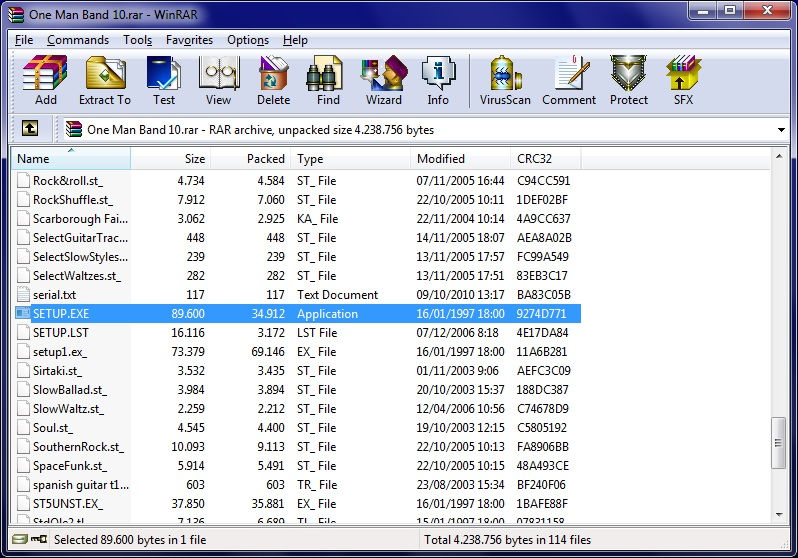Click the CRC32 value BF240F06
This screenshot has height=558, width=798.
pyautogui.click(x=541, y=485)
